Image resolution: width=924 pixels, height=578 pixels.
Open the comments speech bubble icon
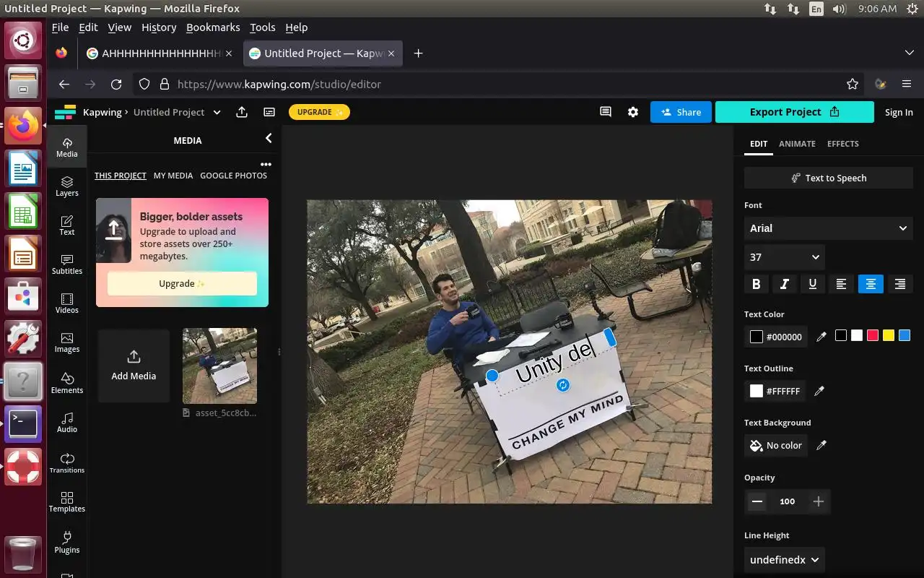click(606, 112)
